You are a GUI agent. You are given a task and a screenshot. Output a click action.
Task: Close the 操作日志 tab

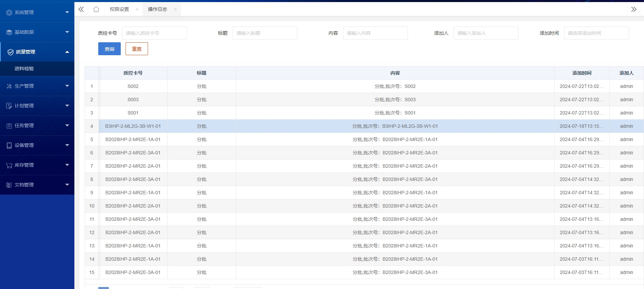(175, 10)
